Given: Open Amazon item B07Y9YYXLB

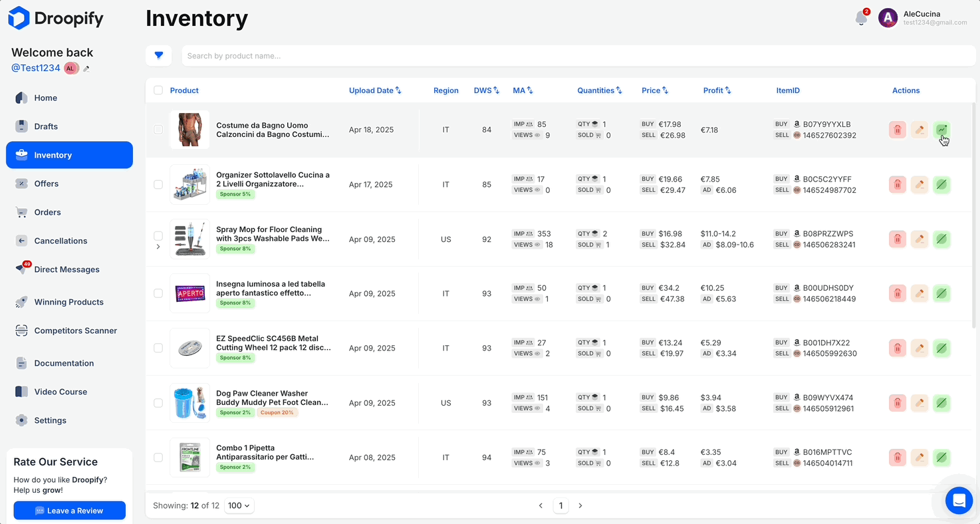Looking at the screenshot, I should click(826, 124).
